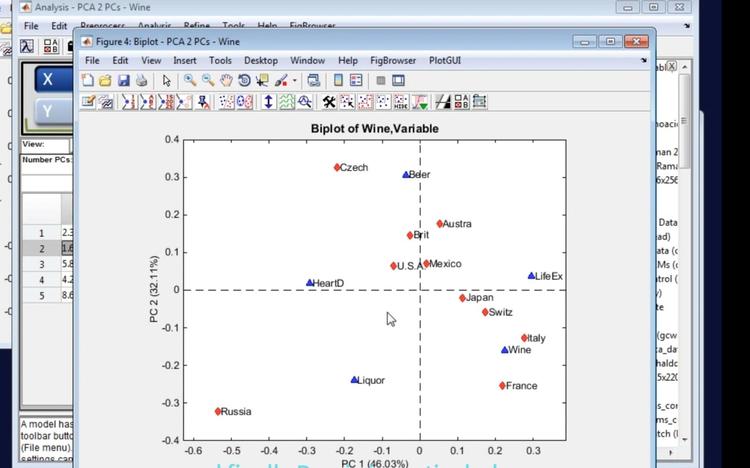Open the Edit menu in Figure 4
Image resolution: width=750 pixels, height=468 pixels.
click(x=120, y=60)
